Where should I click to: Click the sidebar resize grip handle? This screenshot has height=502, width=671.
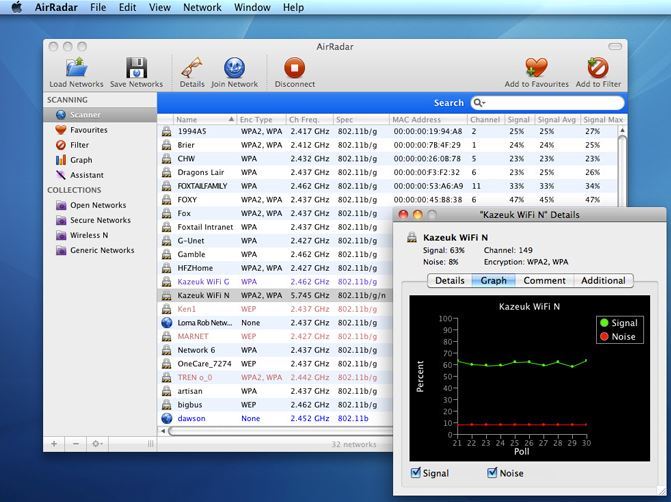pyautogui.click(x=151, y=444)
